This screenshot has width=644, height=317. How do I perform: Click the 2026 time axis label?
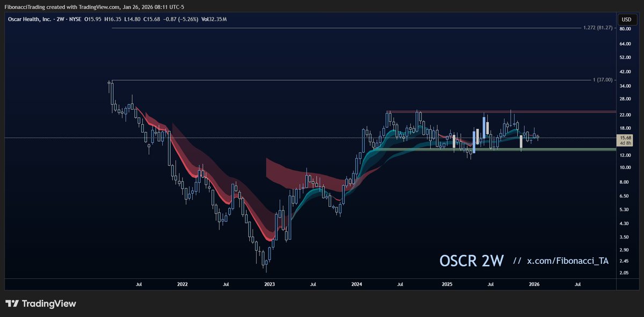pos(534,284)
